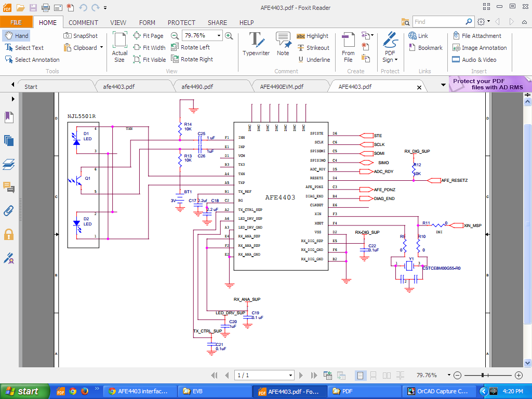Screen dimensions: 532x399
Task: Adjust the zoom slider handle
Action: [483, 375]
